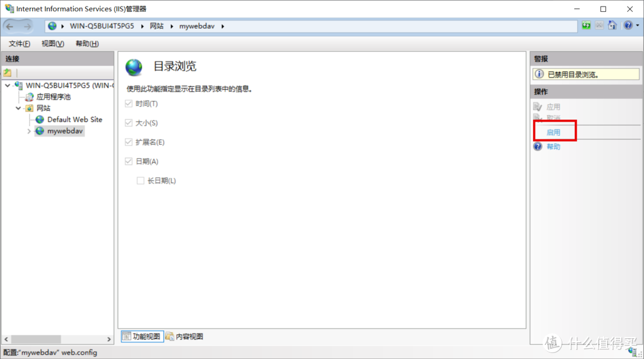Toggle the 扩展名(E) checkbox
The image size is (644, 359).
point(129,142)
